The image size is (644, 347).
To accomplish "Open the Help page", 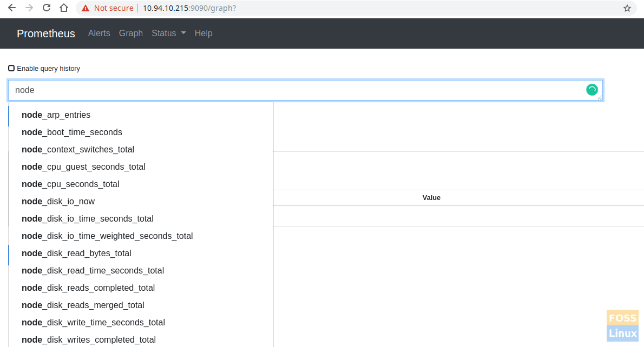I will 203,33.
